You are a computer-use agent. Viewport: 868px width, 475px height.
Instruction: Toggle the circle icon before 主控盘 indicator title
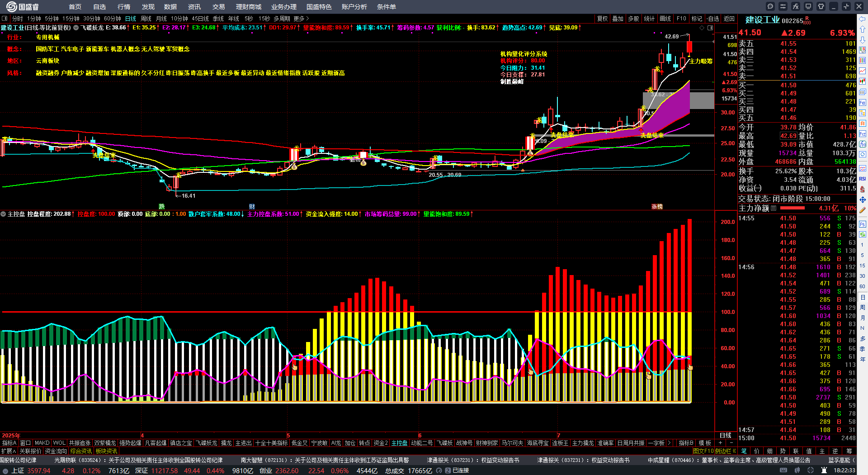tap(3, 214)
